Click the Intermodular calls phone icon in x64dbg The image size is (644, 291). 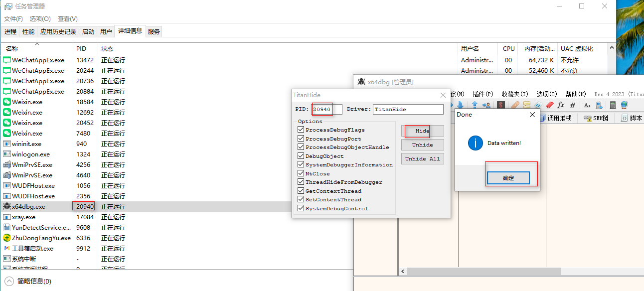click(x=599, y=105)
